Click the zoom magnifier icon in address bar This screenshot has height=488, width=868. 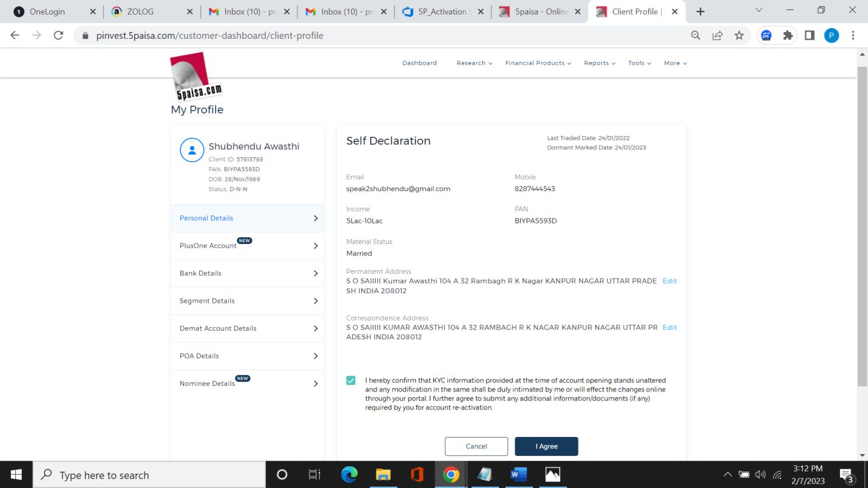696,35
